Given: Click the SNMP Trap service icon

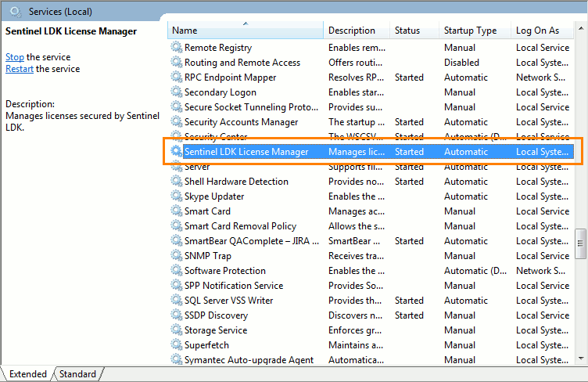Looking at the screenshot, I should point(177,256).
